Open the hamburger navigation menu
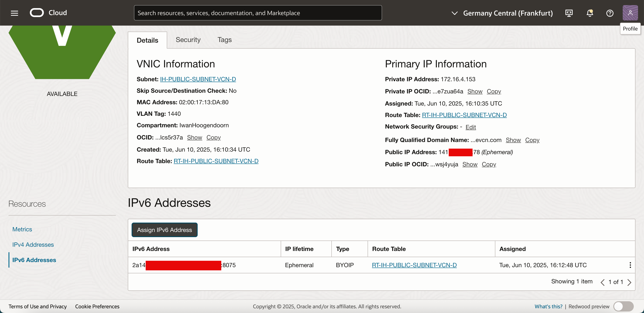Screen dimensions: 644x313 coord(14,13)
